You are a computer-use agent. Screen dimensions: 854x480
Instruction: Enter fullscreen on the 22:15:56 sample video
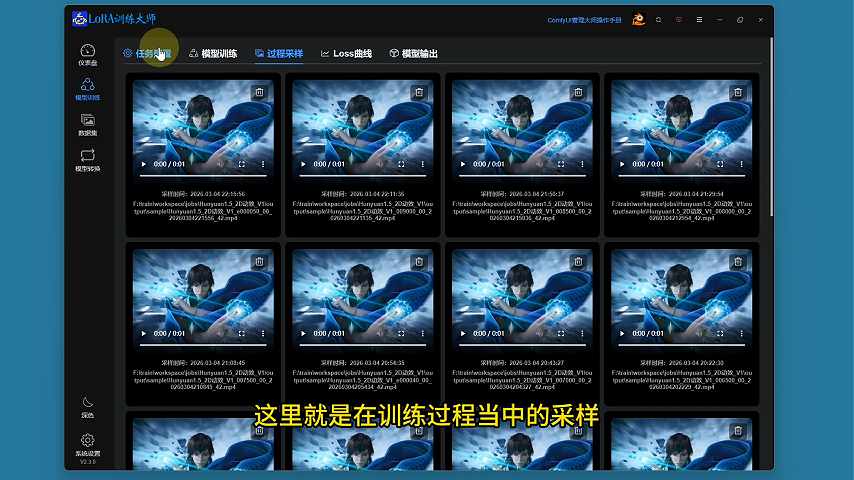241,164
